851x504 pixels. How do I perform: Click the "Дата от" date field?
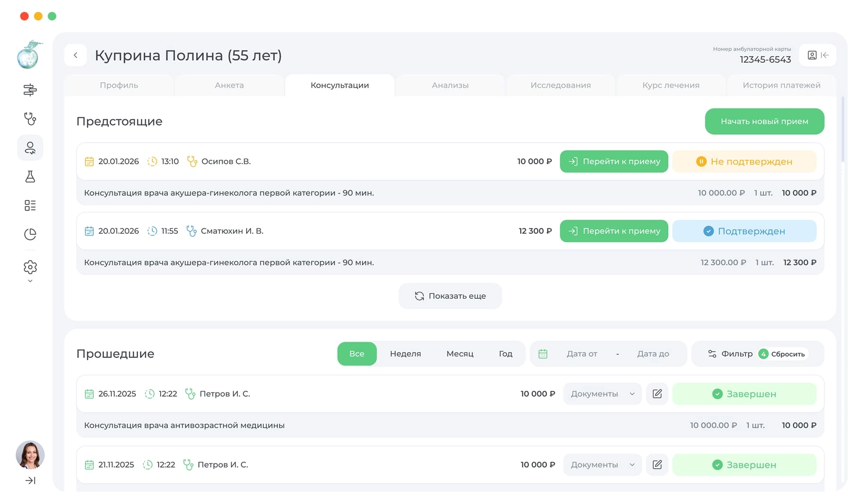tap(582, 354)
